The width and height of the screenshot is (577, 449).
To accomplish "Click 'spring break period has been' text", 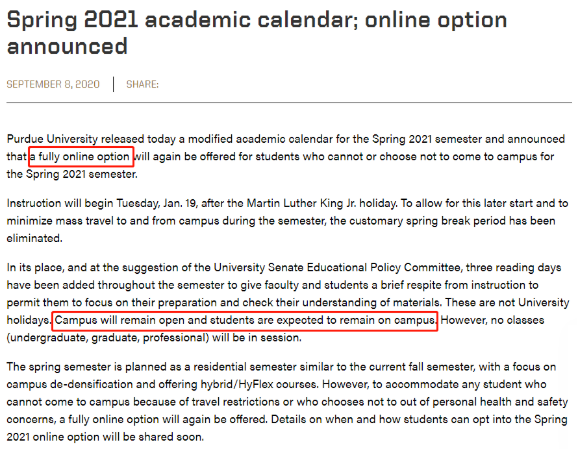I will tap(482, 221).
